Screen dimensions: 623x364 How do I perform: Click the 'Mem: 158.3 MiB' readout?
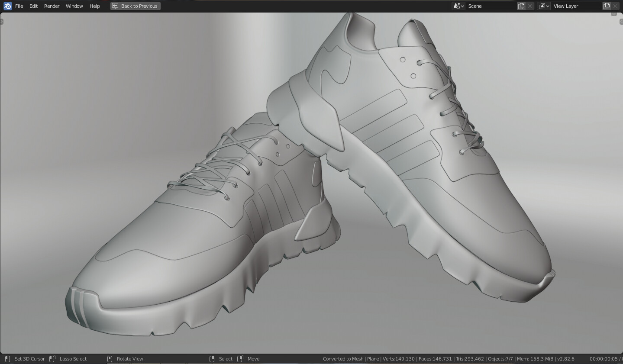(535, 359)
